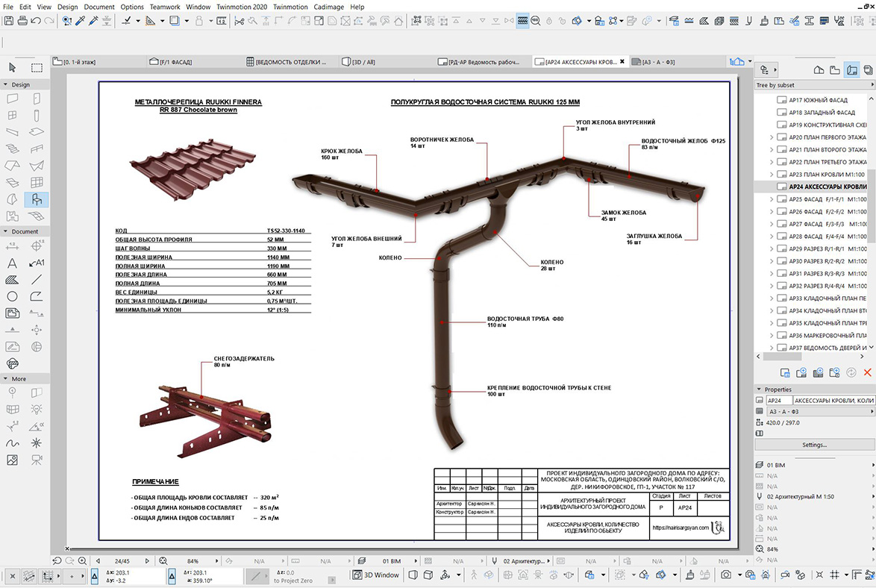The height and width of the screenshot is (588, 876).
Task: Select the Circle tool
Action: click(12, 297)
